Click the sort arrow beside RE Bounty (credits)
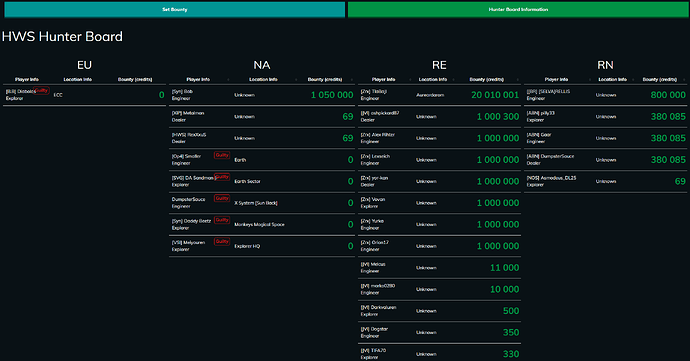Screen dimensions: 690x361 518,80
